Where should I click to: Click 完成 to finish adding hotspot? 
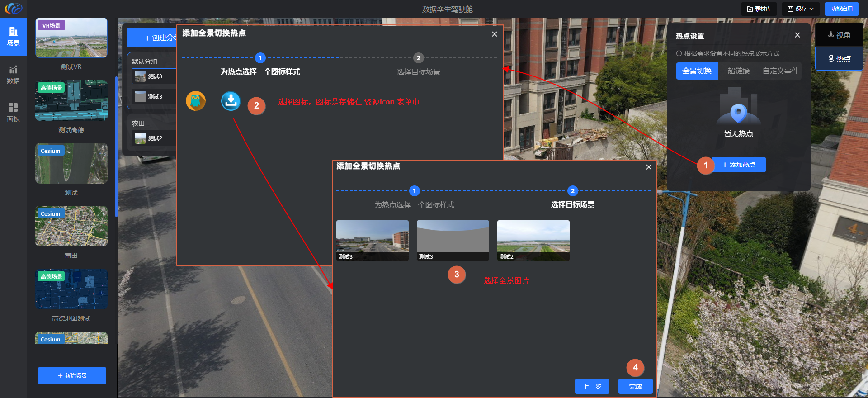(x=635, y=386)
